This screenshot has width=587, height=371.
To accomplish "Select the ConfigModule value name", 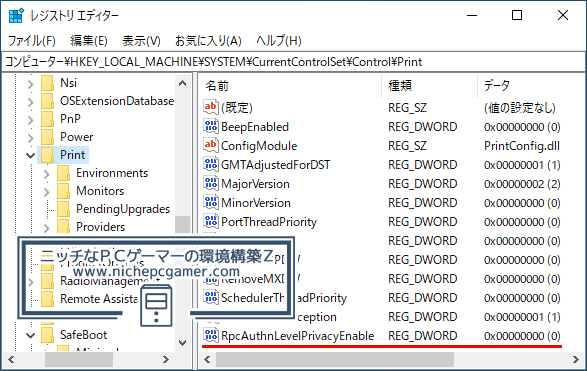I will click(259, 146).
